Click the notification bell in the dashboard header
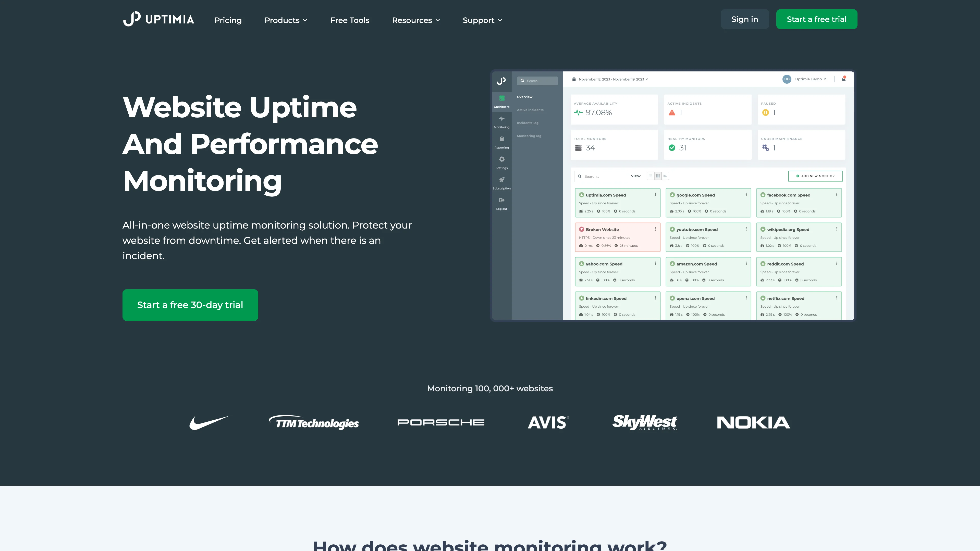 [843, 79]
